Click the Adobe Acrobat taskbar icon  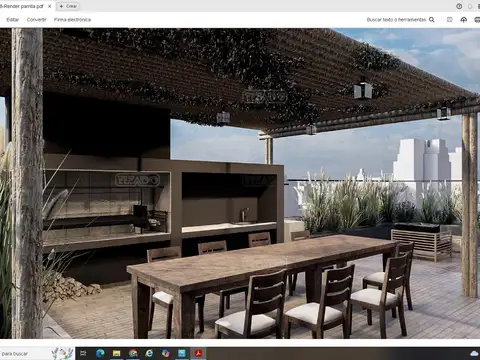pos(198,353)
